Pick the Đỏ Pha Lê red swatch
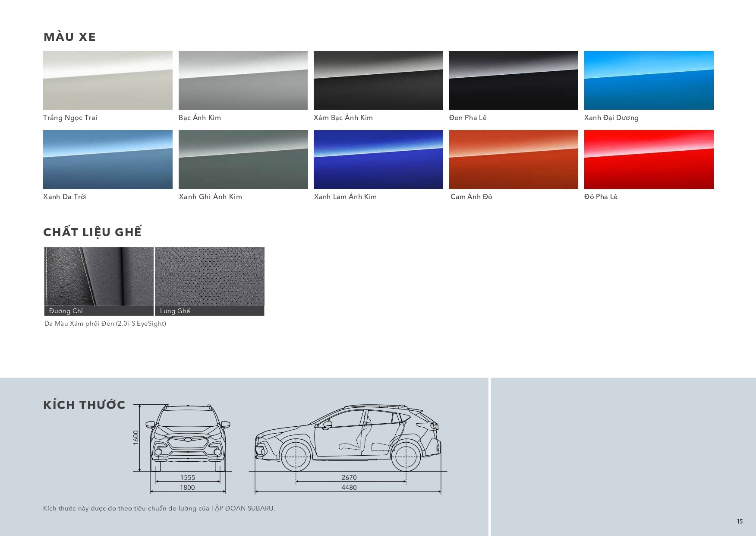 tap(649, 159)
